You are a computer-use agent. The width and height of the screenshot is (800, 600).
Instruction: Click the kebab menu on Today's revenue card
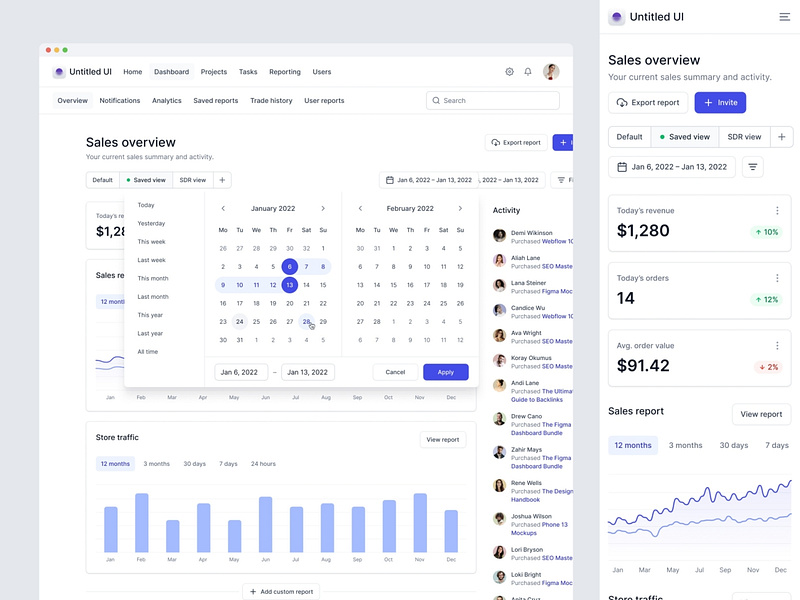coord(778,210)
